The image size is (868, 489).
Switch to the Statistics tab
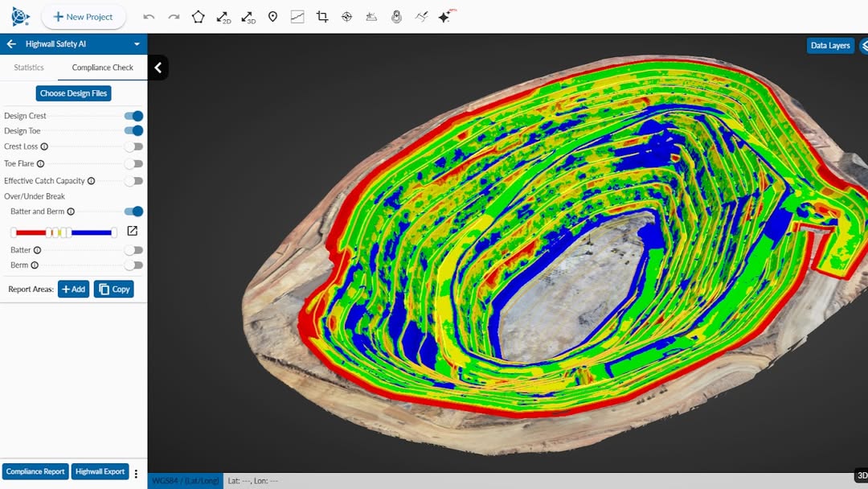point(29,68)
